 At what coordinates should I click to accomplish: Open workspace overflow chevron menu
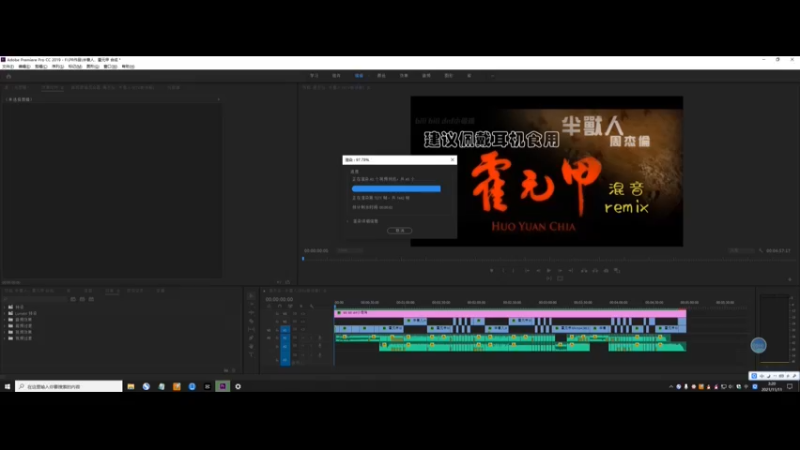pos(492,76)
